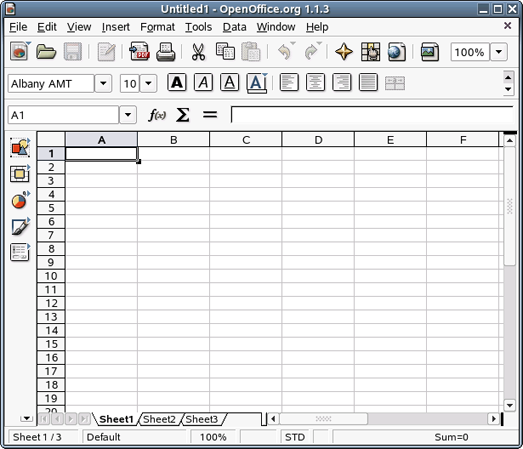This screenshot has height=449, width=523.
Task: Toggle Italic formatting
Action: (x=203, y=82)
